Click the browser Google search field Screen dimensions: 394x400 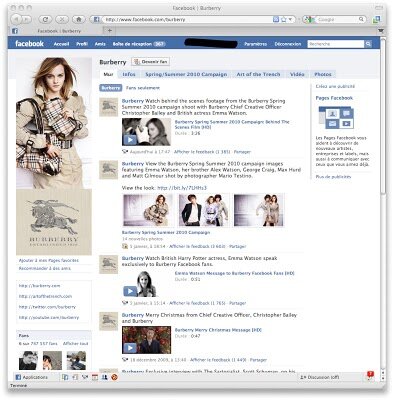point(337,19)
